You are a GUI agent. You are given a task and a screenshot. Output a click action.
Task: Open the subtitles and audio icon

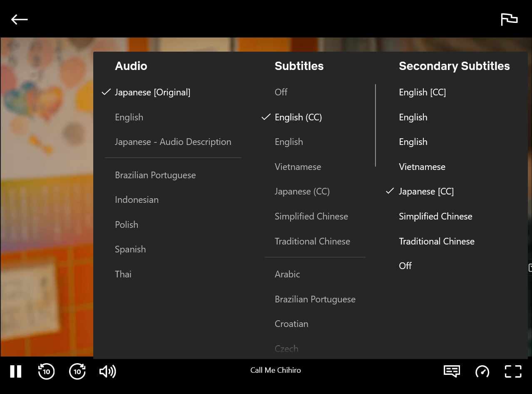click(452, 371)
